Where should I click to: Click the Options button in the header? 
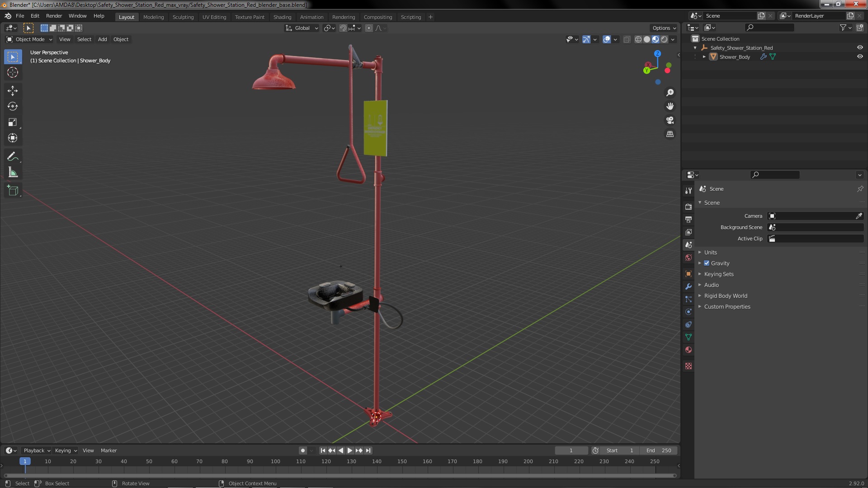pos(664,28)
